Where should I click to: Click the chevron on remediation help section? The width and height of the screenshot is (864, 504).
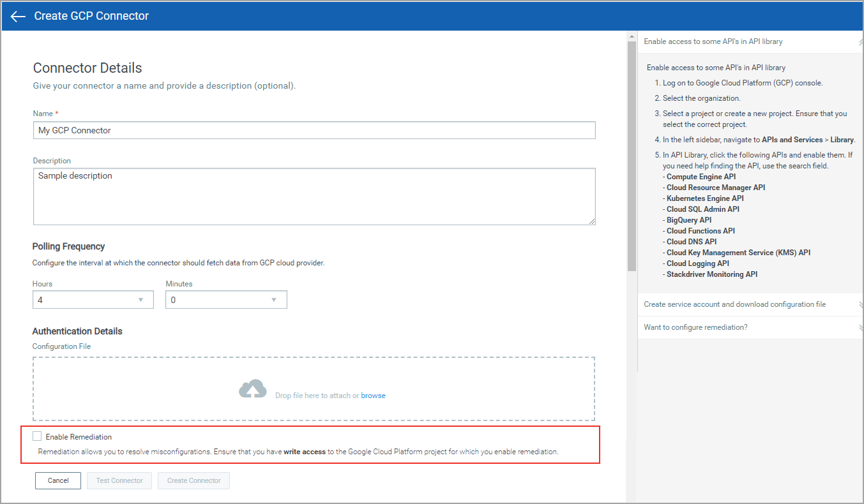(859, 327)
